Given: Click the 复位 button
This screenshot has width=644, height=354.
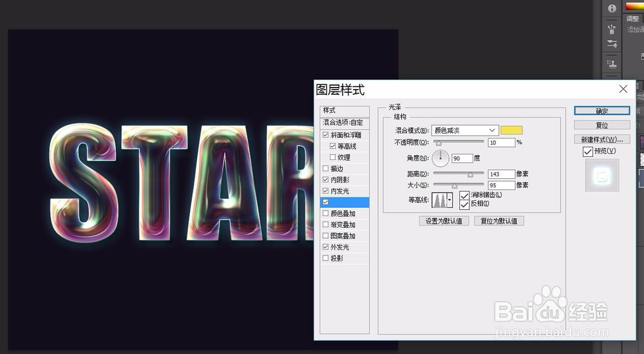Looking at the screenshot, I should coord(601,125).
